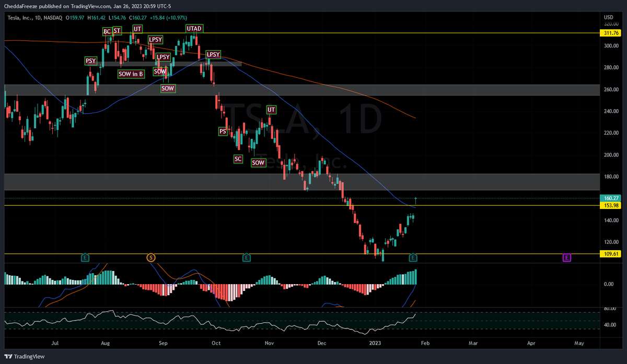This screenshot has width=627, height=364.
Task: Click the Feb label on the time axis
Action: pos(424,344)
